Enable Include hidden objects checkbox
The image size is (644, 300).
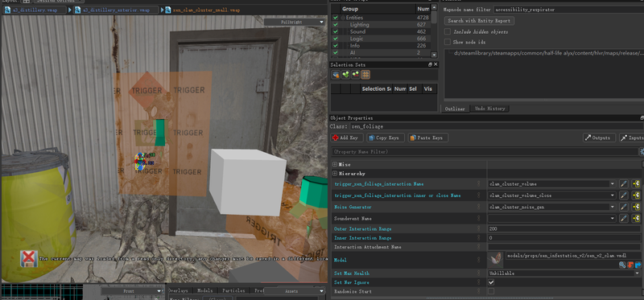pyautogui.click(x=448, y=31)
